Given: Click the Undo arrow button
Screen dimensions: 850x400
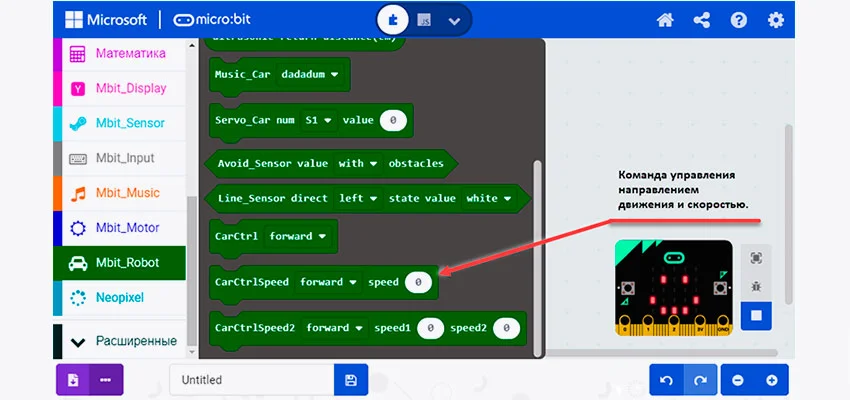Looking at the screenshot, I should click(x=667, y=380).
